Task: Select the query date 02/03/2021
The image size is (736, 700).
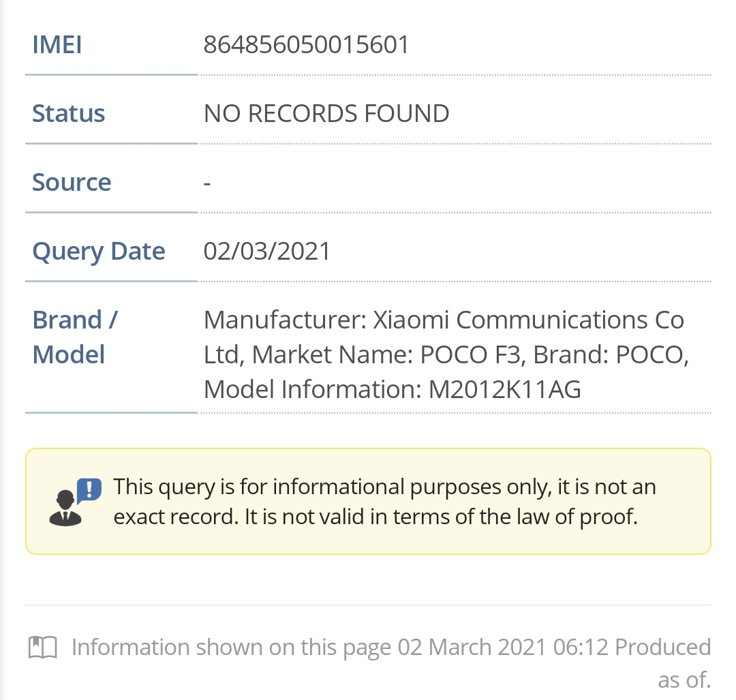Action: [267, 251]
